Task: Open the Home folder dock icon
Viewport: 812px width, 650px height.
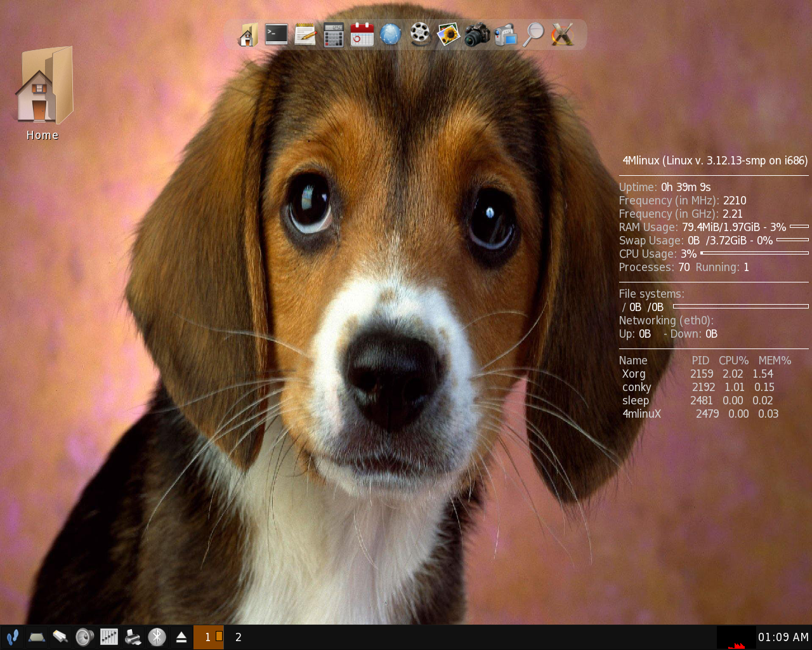Action: [248, 34]
